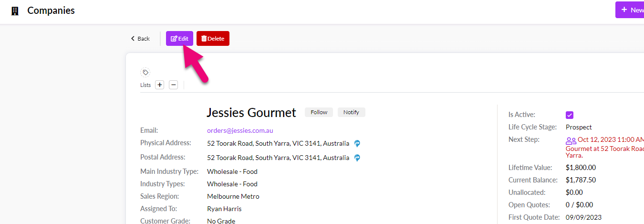644x224 pixels.
Task: Select the Prospect life cycle stage value
Action: [x=579, y=127]
